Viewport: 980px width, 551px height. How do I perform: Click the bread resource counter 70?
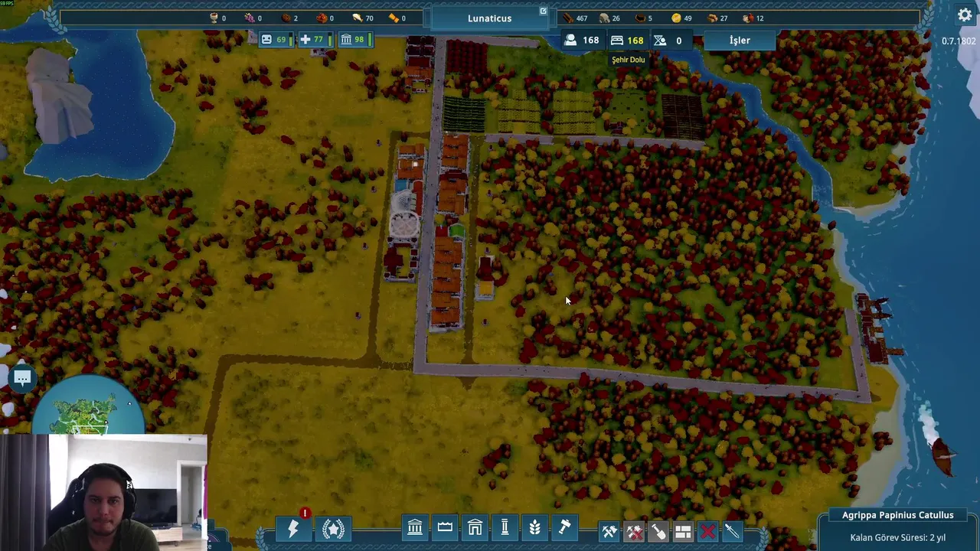coord(363,18)
